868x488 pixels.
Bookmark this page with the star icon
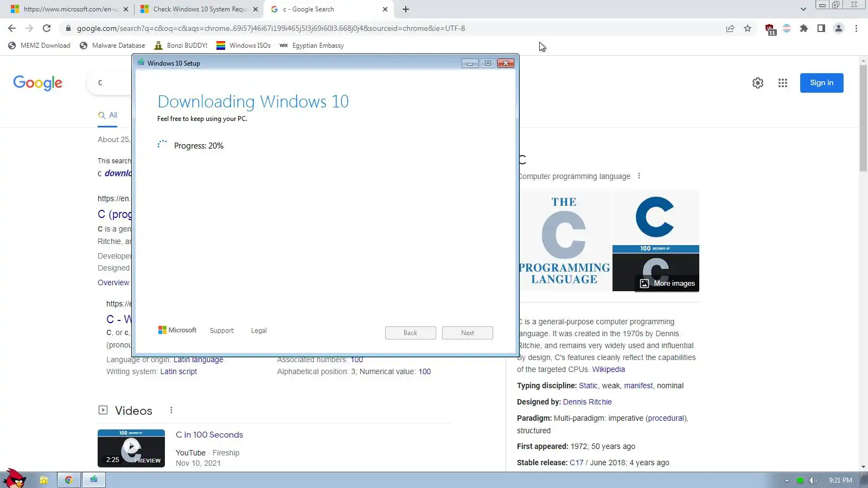(x=748, y=28)
